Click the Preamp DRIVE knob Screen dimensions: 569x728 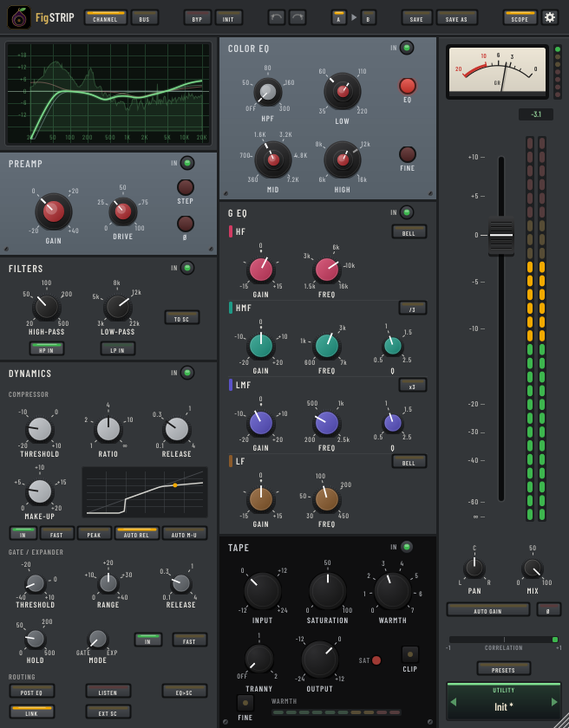click(x=122, y=211)
